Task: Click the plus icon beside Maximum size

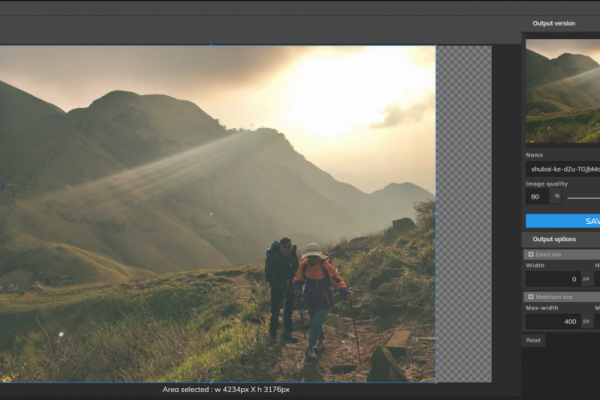Action: pos(531,297)
